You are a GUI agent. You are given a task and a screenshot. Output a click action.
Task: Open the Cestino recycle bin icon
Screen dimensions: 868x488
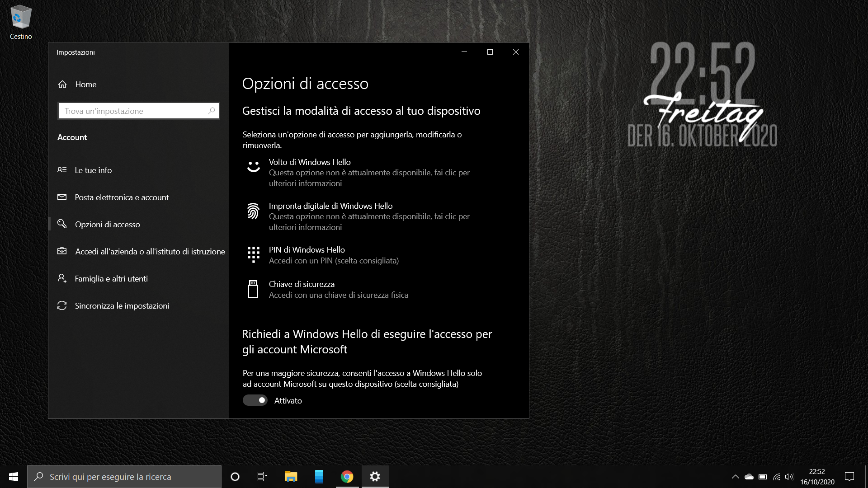pyautogui.click(x=21, y=22)
